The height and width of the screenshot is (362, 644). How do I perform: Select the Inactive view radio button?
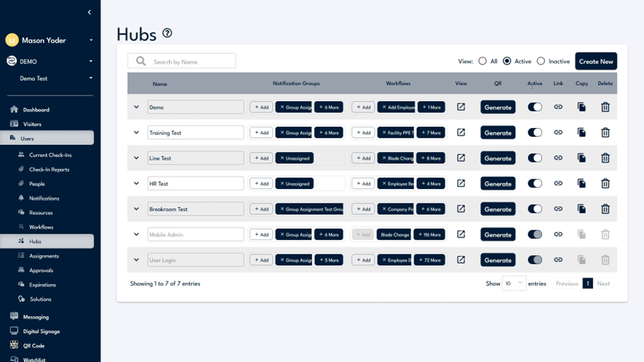(x=541, y=62)
